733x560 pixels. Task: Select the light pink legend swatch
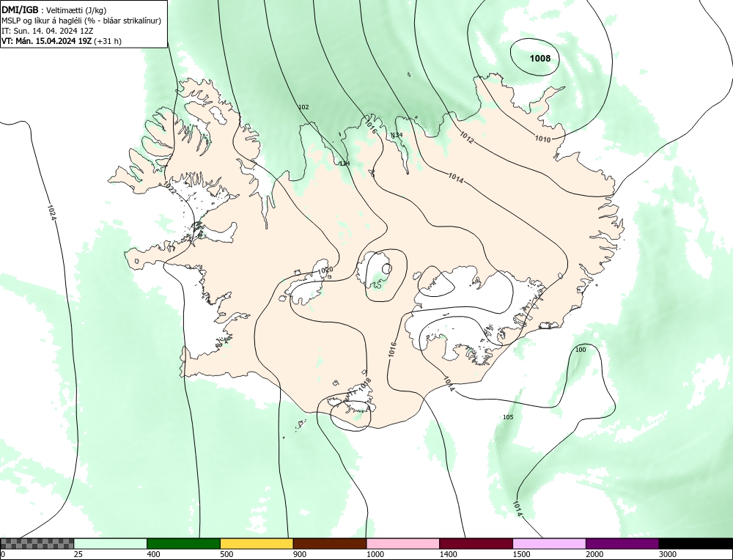coord(403,543)
